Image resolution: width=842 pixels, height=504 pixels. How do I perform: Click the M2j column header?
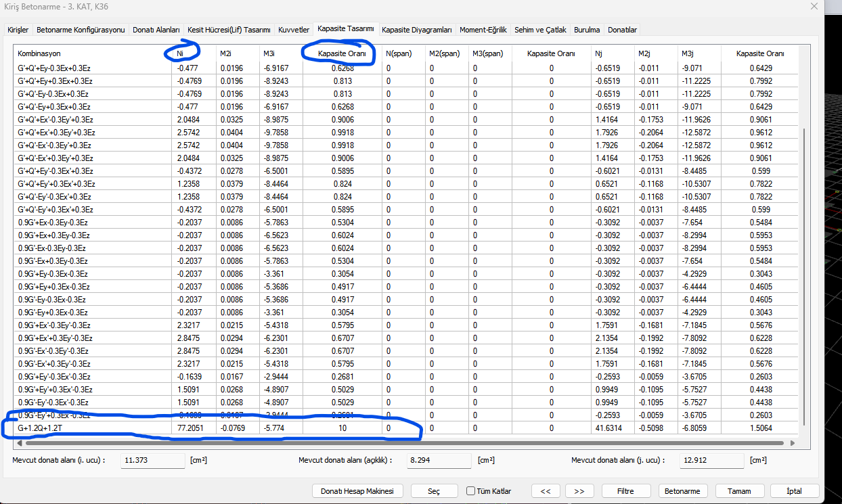(656, 53)
